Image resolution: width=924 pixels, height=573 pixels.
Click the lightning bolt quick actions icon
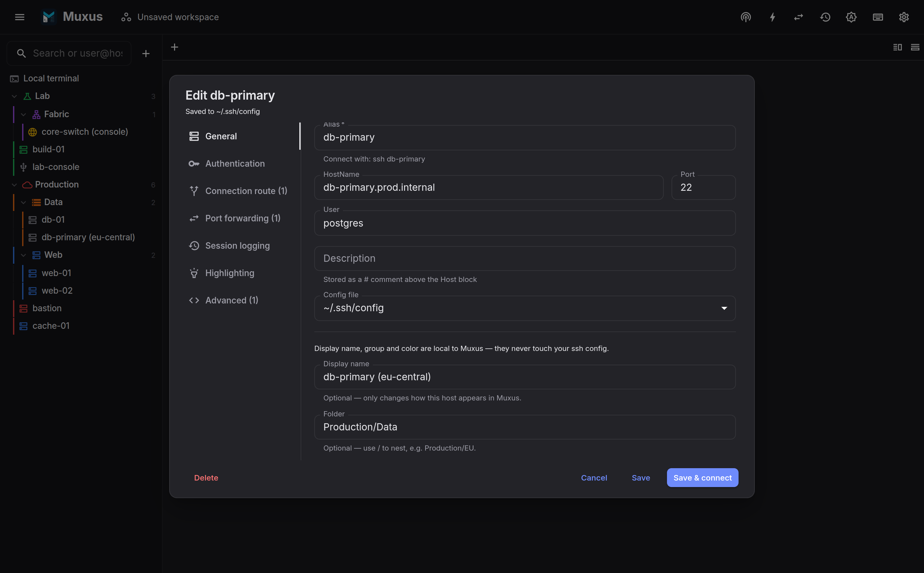click(772, 17)
